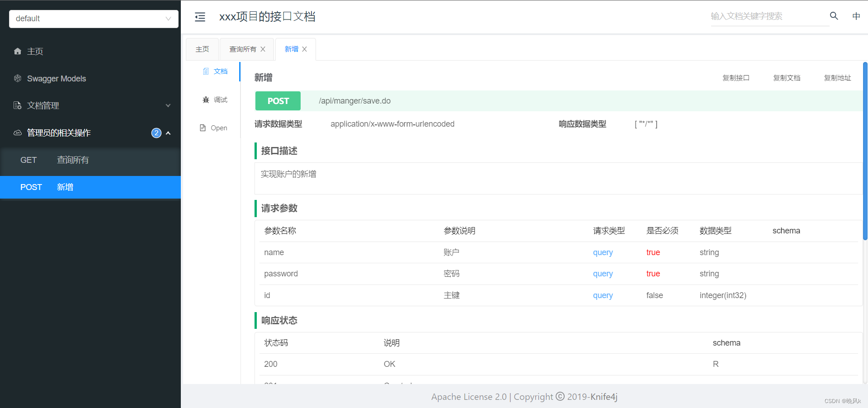Click the green POST method label
Image resolution: width=868 pixels, height=408 pixels.
278,101
